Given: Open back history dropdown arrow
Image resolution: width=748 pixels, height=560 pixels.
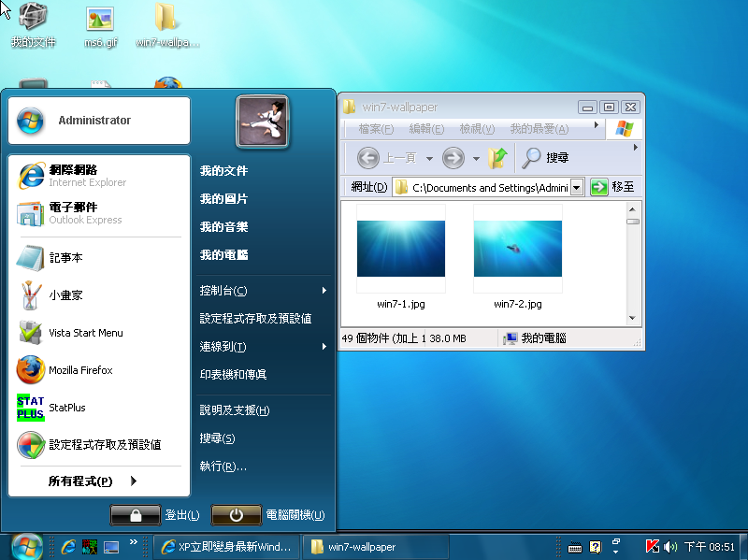Looking at the screenshot, I should [429, 158].
